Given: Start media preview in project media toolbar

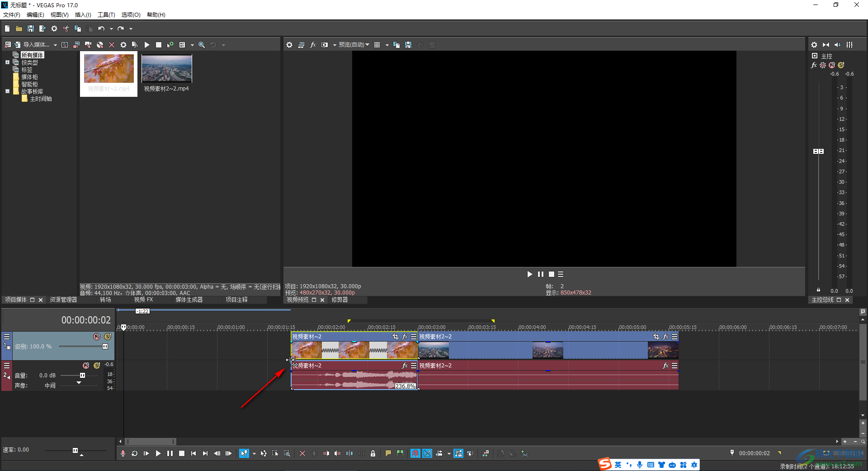Looking at the screenshot, I should point(147,45).
